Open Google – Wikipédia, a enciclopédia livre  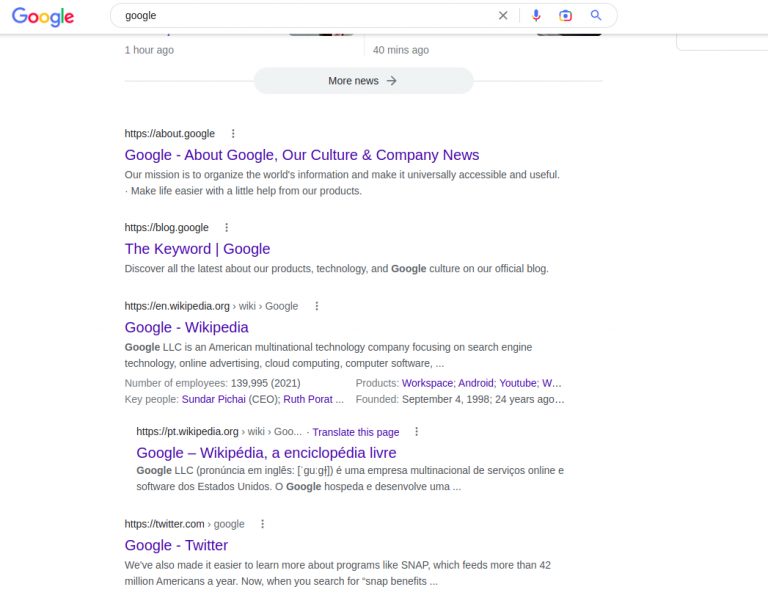click(266, 453)
